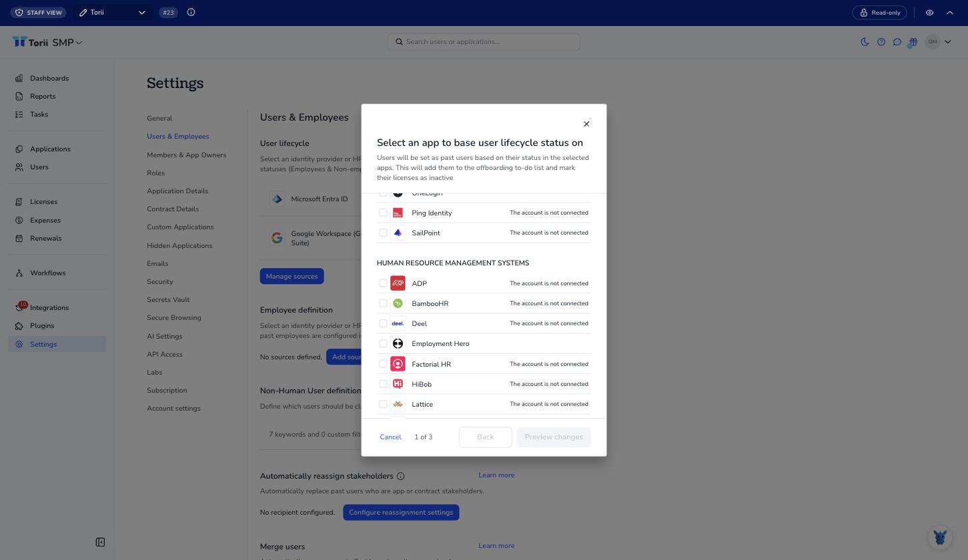Check the Lattice checkbox

383,404
